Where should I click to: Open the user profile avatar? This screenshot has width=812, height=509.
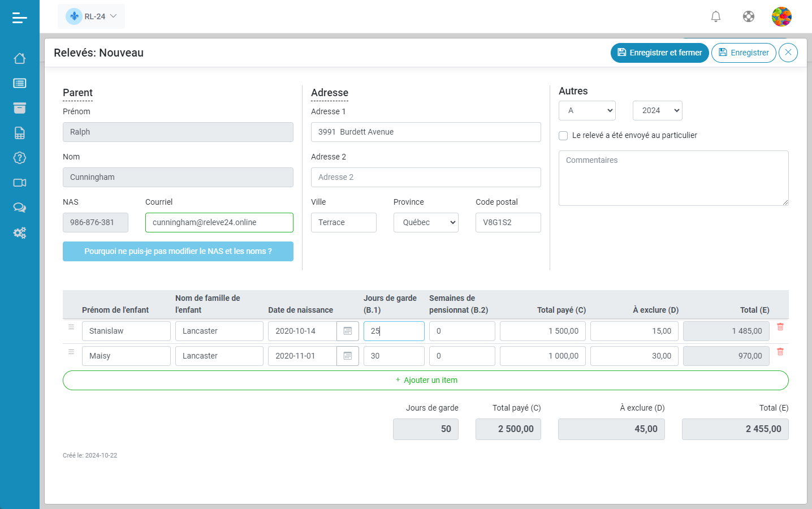(781, 16)
